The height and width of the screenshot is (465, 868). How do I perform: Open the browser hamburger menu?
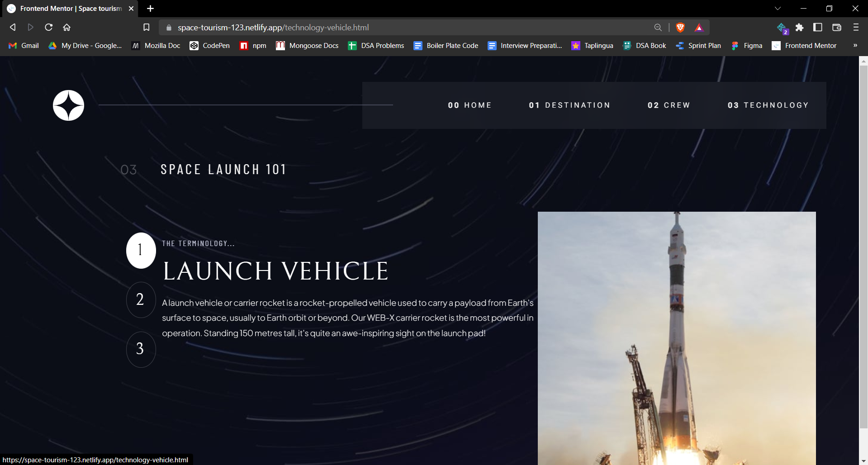tap(855, 28)
